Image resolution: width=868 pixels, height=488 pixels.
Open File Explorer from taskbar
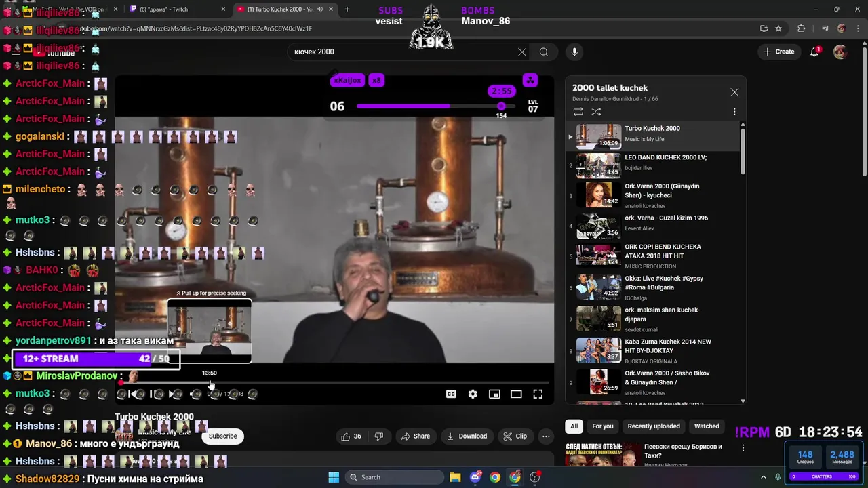pyautogui.click(x=455, y=477)
